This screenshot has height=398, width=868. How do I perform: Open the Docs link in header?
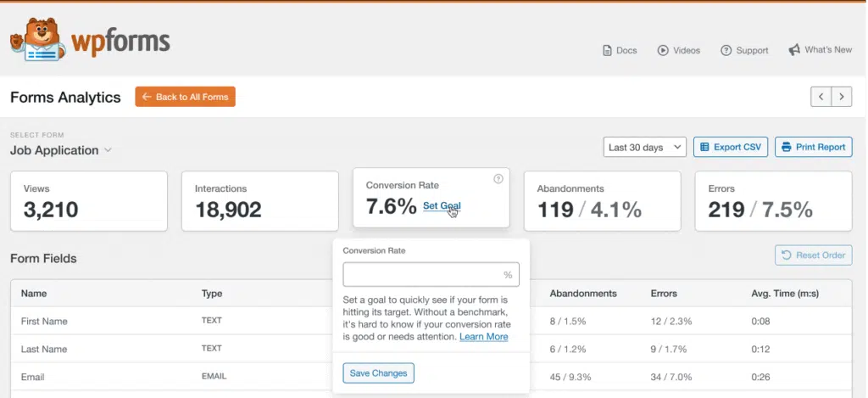point(620,50)
